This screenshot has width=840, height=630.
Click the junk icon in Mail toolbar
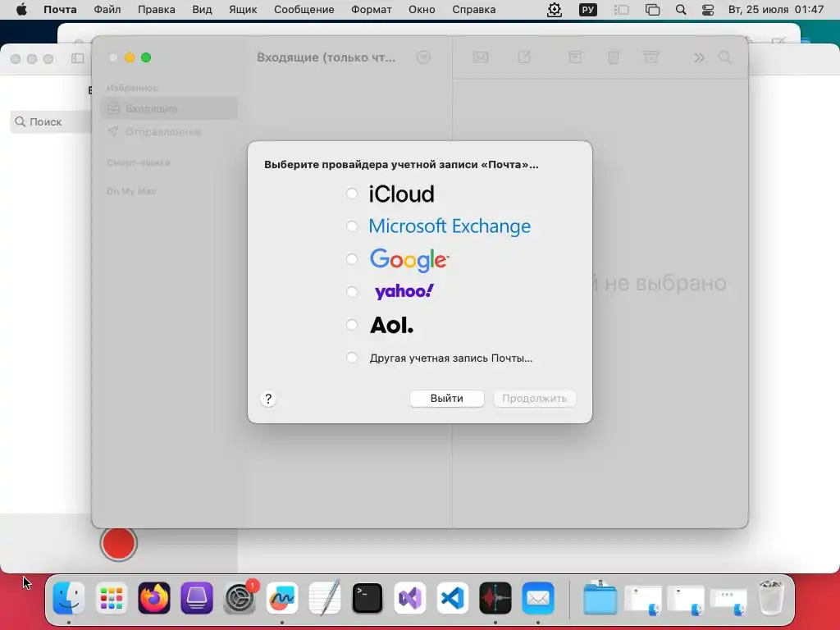pos(651,57)
